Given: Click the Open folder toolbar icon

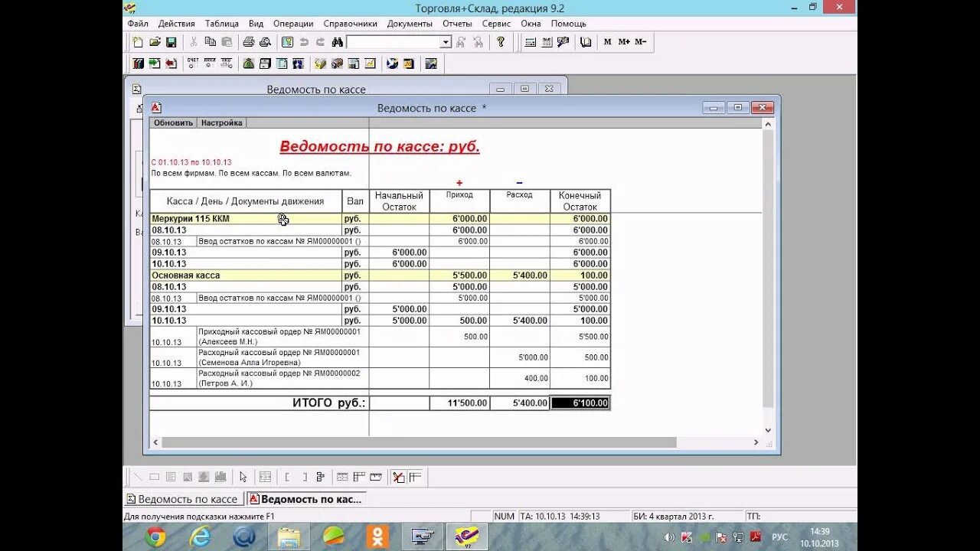Looking at the screenshot, I should [155, 42].
